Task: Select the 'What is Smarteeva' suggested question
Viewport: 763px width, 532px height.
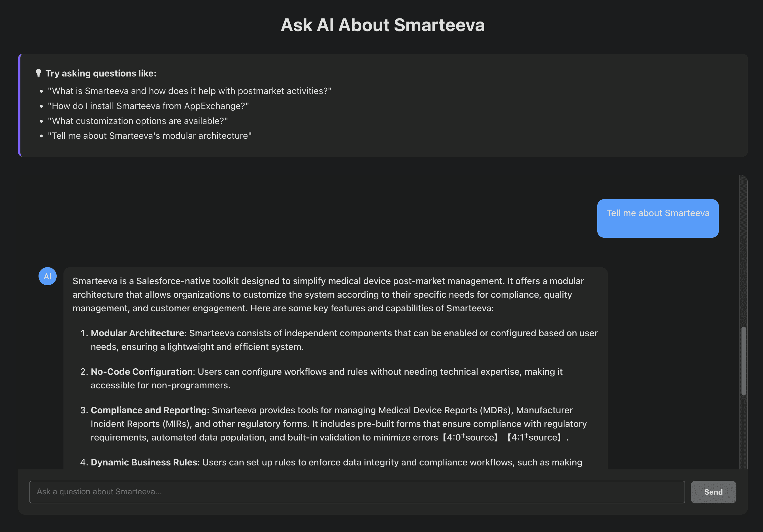Action: tap(189, 91)
